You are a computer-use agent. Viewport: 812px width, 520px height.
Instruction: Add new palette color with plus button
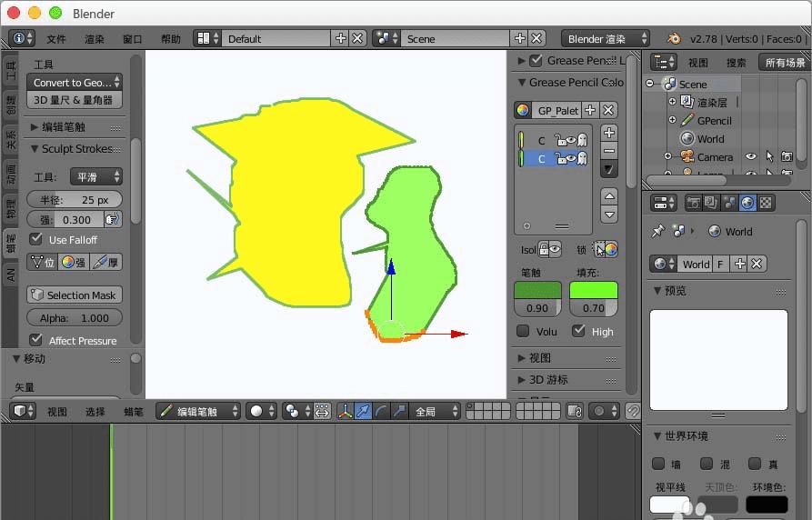609,133
